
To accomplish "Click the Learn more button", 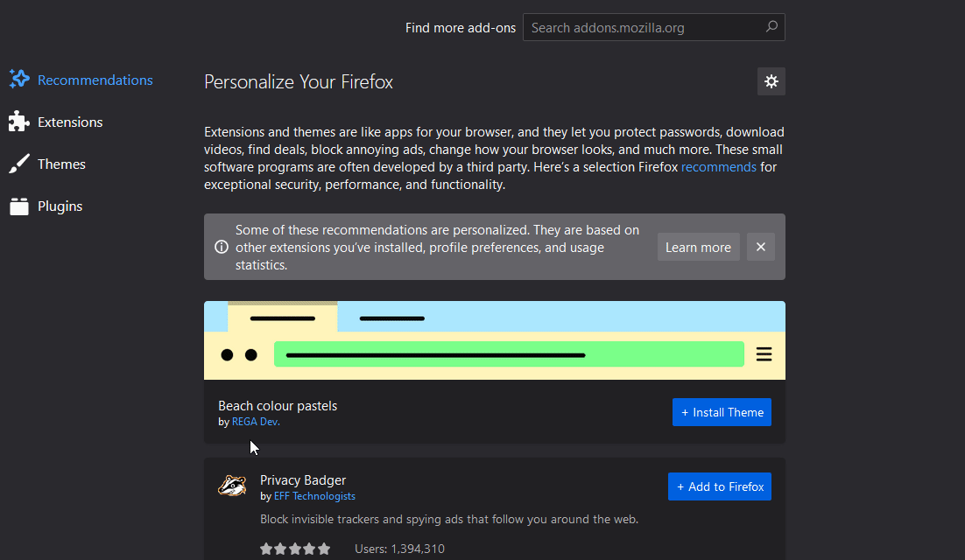I will point(698,247).
